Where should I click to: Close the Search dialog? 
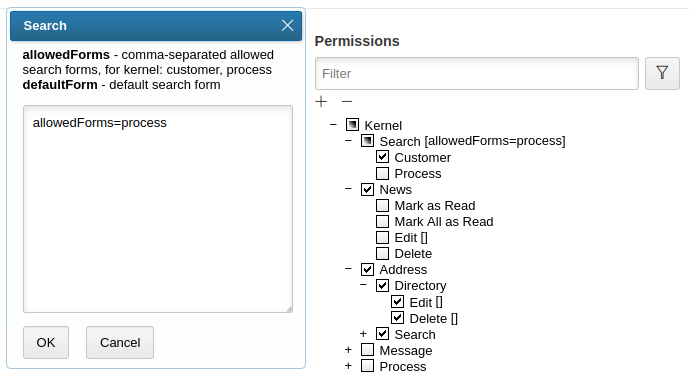[x=287, y=25]
